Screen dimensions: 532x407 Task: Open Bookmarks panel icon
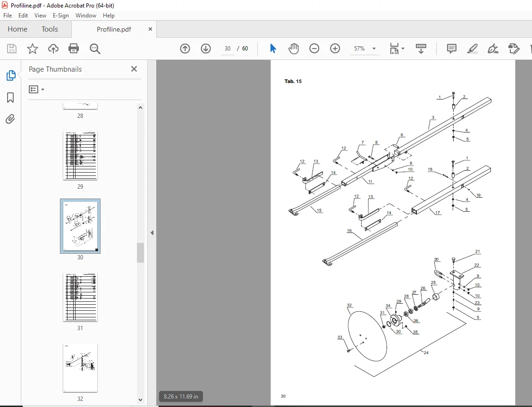[10, 98]
